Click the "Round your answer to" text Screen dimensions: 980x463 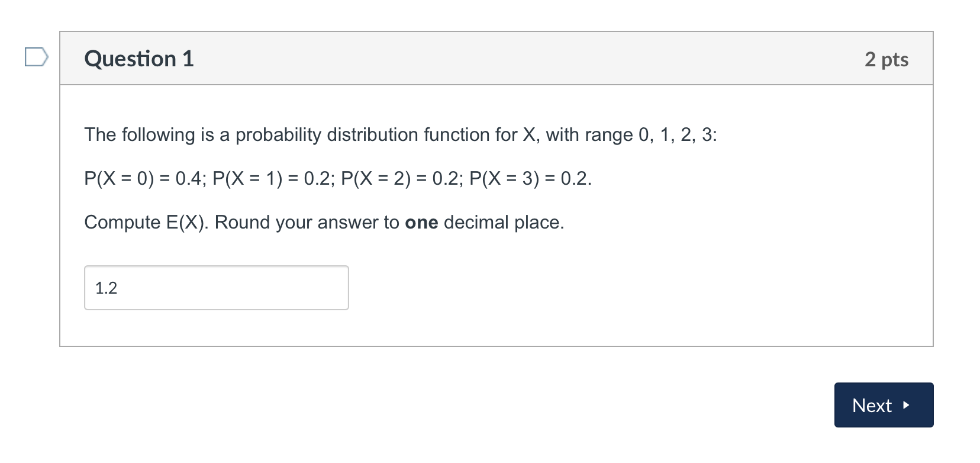coord(307,223)
